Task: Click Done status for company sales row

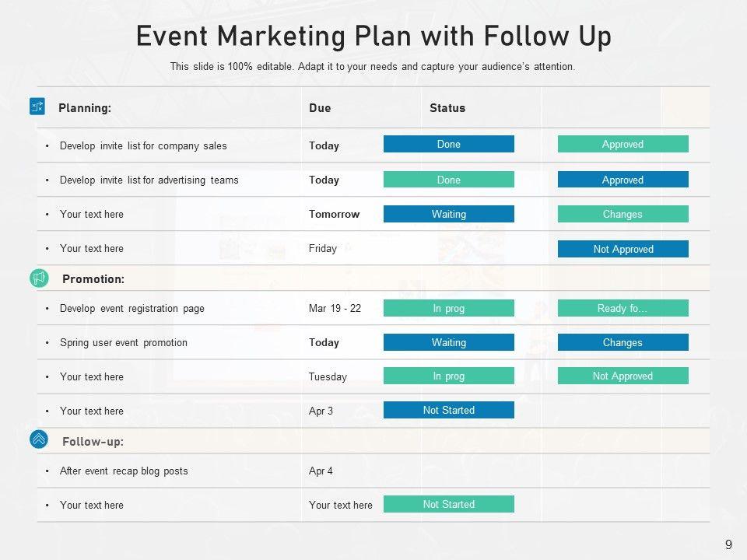Action: coord(448,145)
